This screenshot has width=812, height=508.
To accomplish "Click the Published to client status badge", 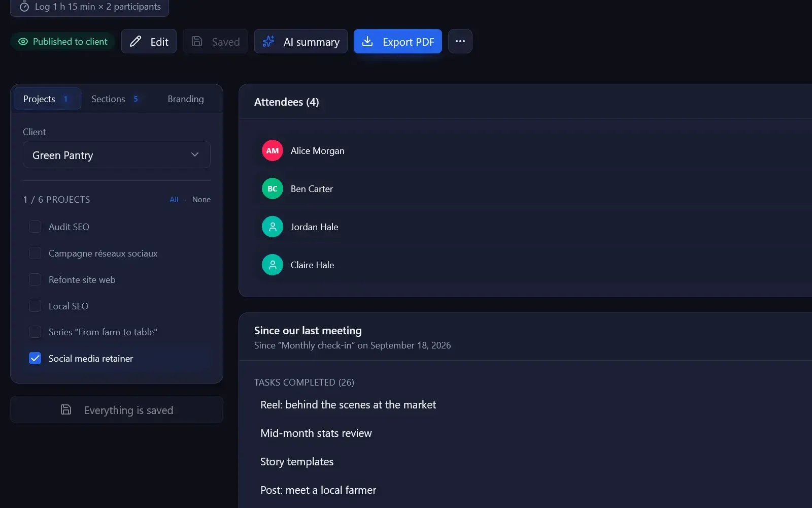I will pyautogui.click(x=63, y=42).
